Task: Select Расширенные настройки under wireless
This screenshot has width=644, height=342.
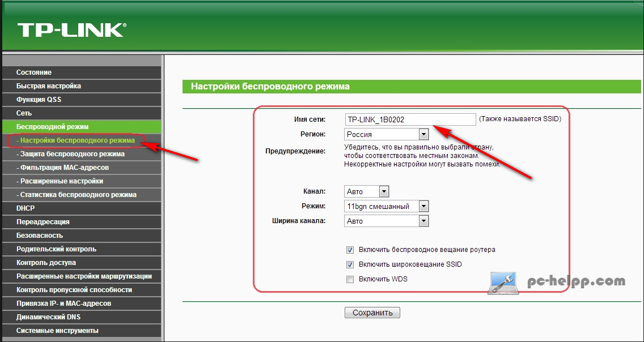Action: (x=82, y=181)
